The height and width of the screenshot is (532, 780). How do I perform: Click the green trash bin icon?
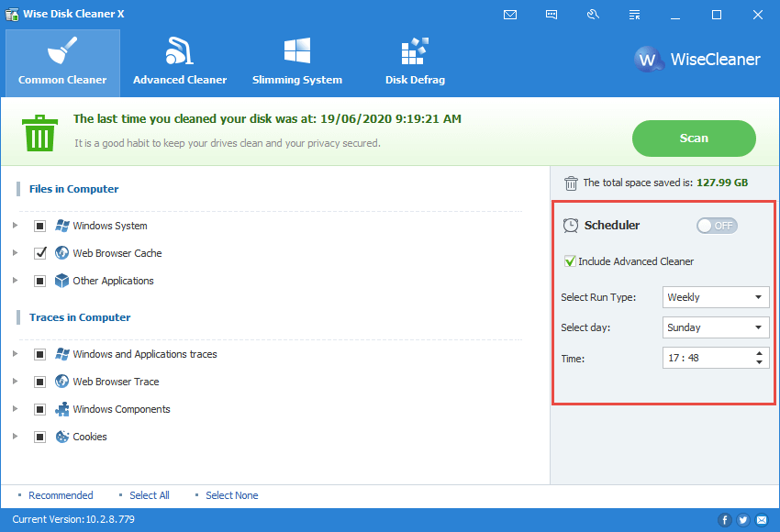39,133
